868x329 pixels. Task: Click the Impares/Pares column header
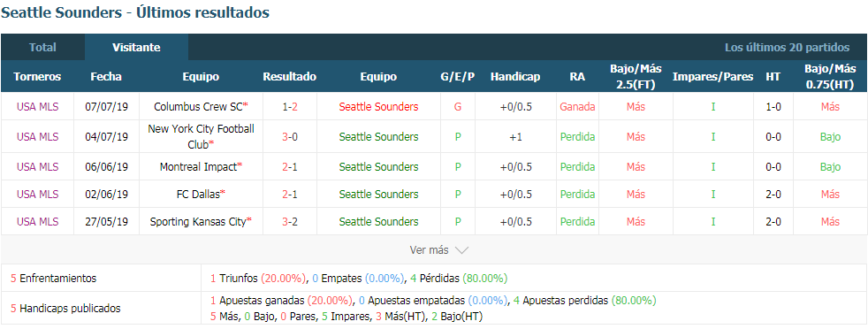[712, 77]
